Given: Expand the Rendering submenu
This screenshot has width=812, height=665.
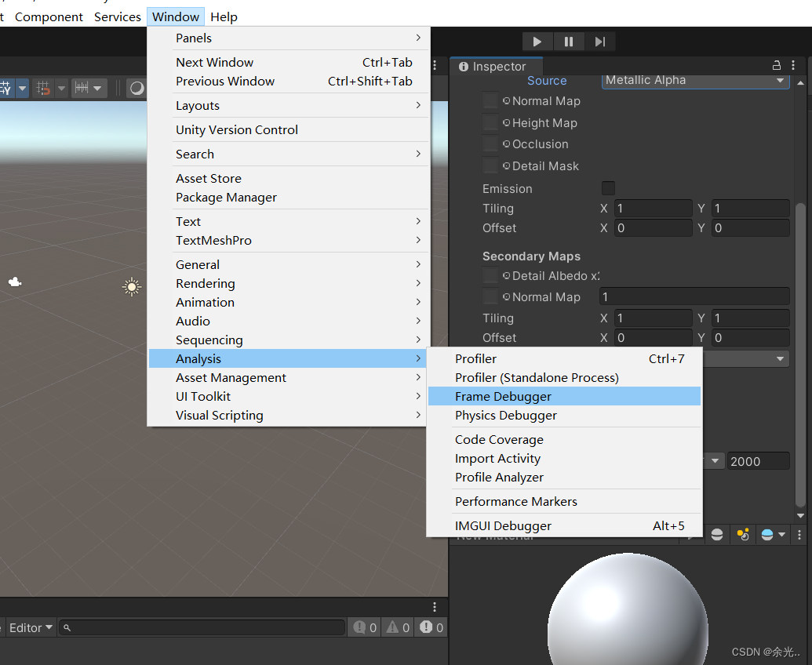Looking at the screenshot, I should (x=290, y=284).
